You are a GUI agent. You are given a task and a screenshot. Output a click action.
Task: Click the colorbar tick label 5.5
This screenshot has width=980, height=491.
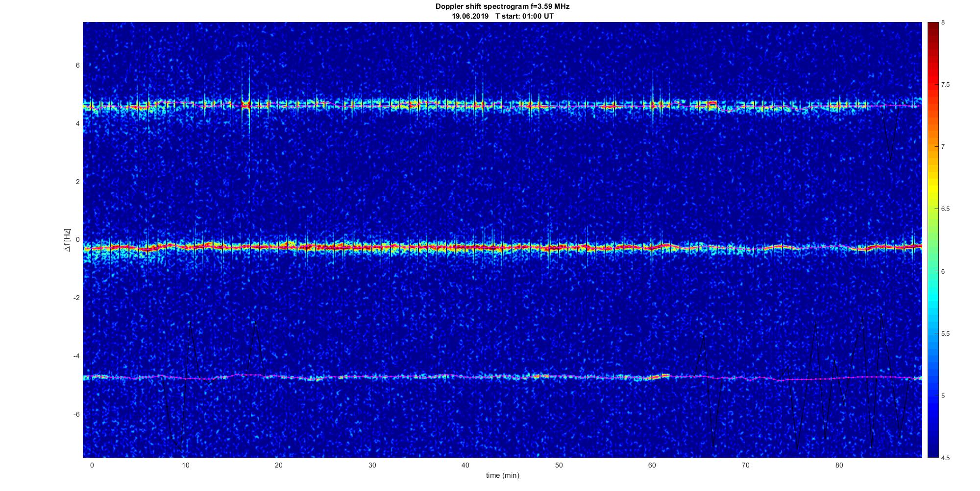tap(945, 334)
